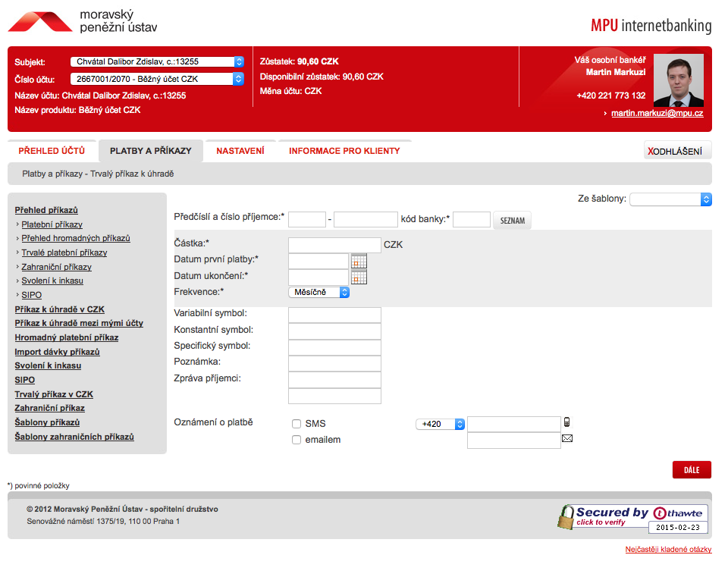The image size is (728, 577).
Task: Focus notification email address input field
Action: [x=514, y=441]
